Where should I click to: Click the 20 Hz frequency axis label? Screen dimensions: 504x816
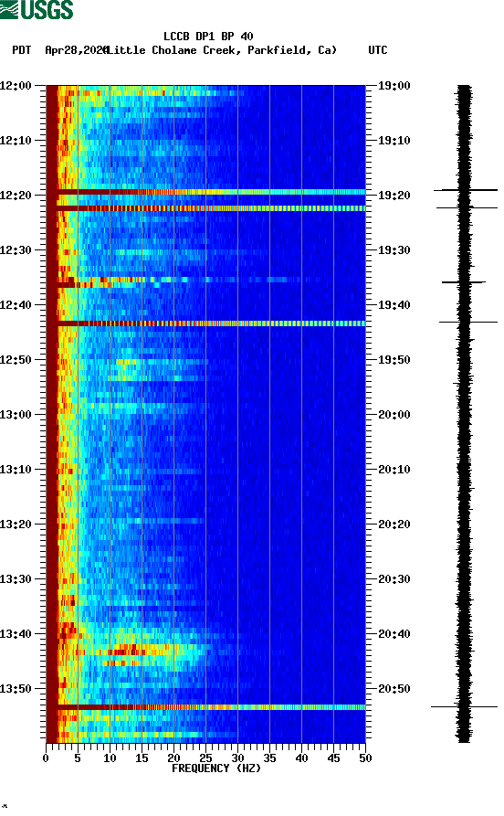click(x=173, y=758)
